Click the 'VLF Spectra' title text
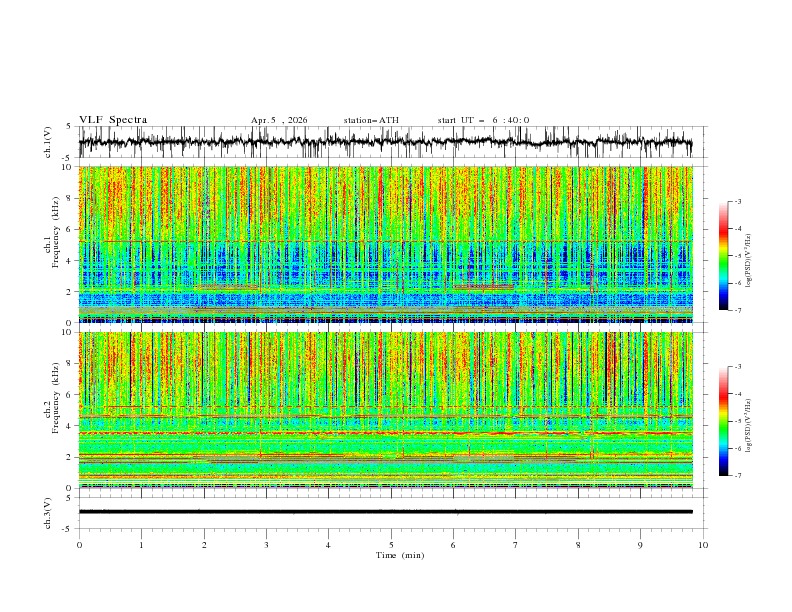 (113, 120)
